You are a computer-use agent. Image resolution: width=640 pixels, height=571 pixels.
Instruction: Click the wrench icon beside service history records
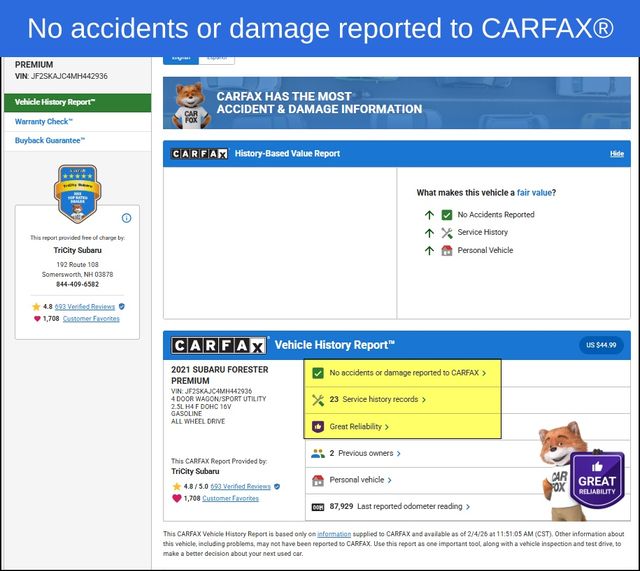pos(318,400)
